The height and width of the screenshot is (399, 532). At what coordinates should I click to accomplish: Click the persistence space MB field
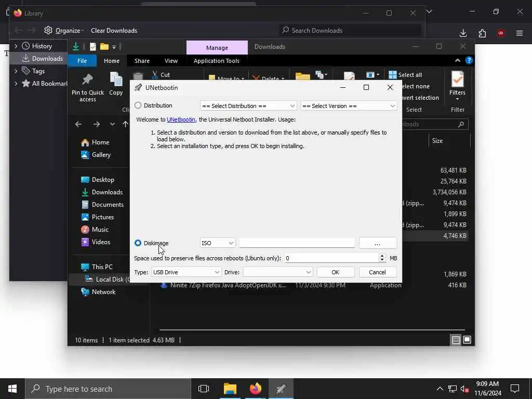[331, 258]
